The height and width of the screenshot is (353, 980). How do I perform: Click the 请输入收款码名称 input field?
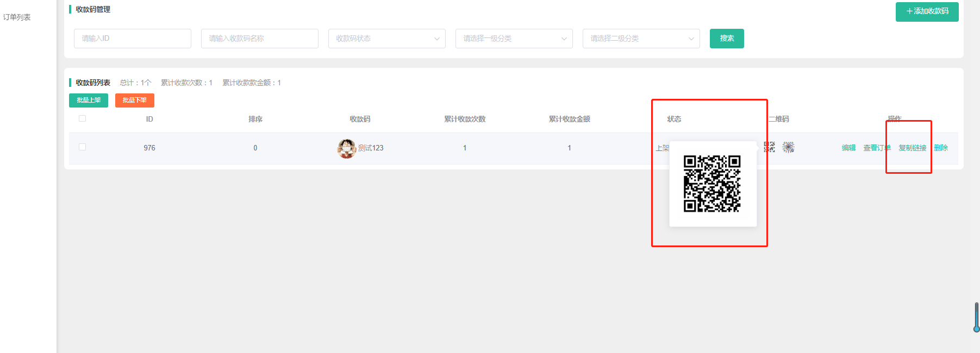click(x=260, y=39)
